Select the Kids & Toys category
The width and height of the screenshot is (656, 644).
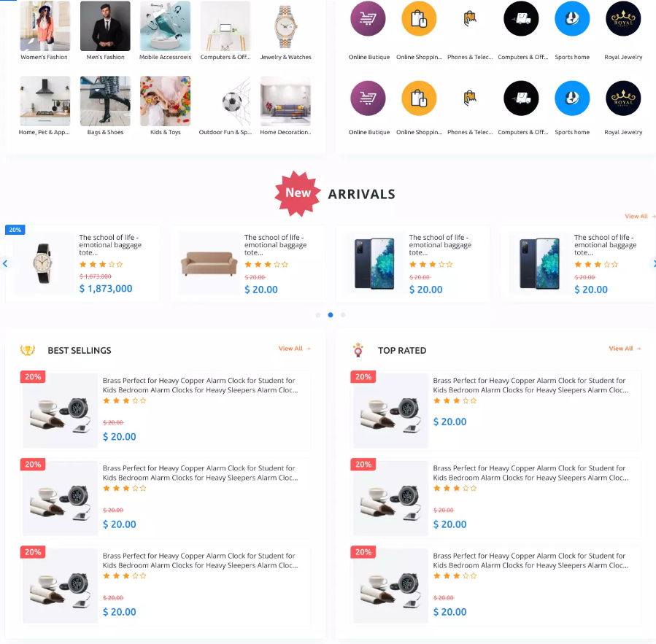165,101
